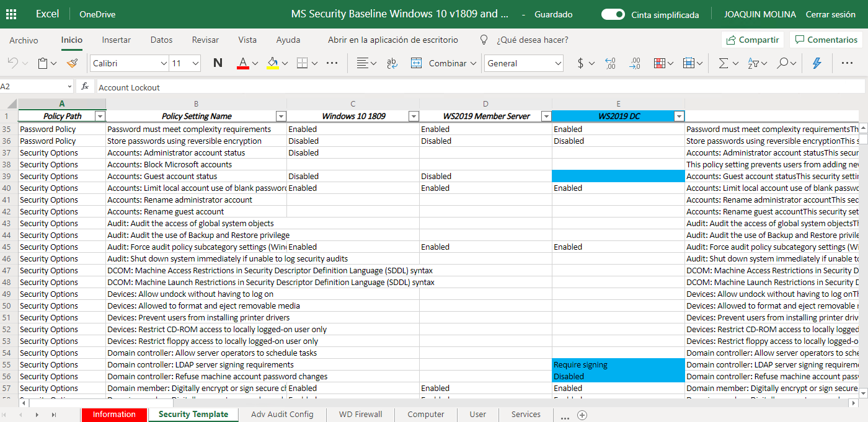The image size is (868, 422).
Task: Click the Cerrar sesión link
Action: [x=830, y=14]
